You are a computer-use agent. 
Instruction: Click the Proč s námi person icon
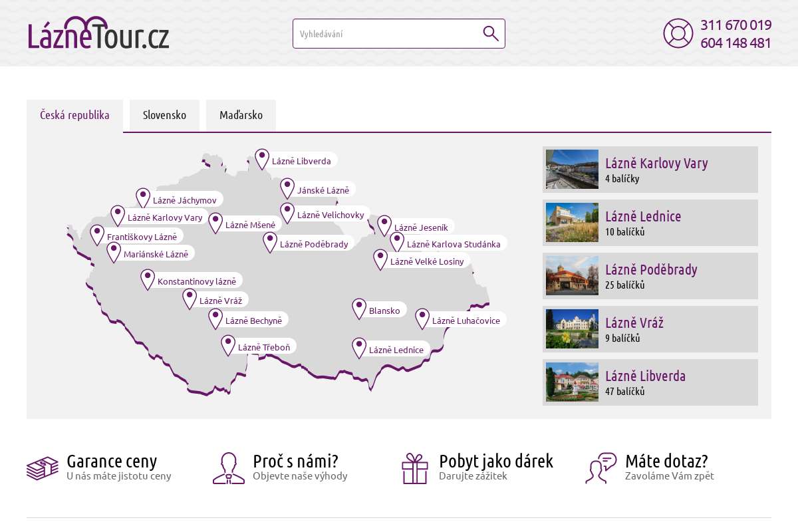coord(229,467)
